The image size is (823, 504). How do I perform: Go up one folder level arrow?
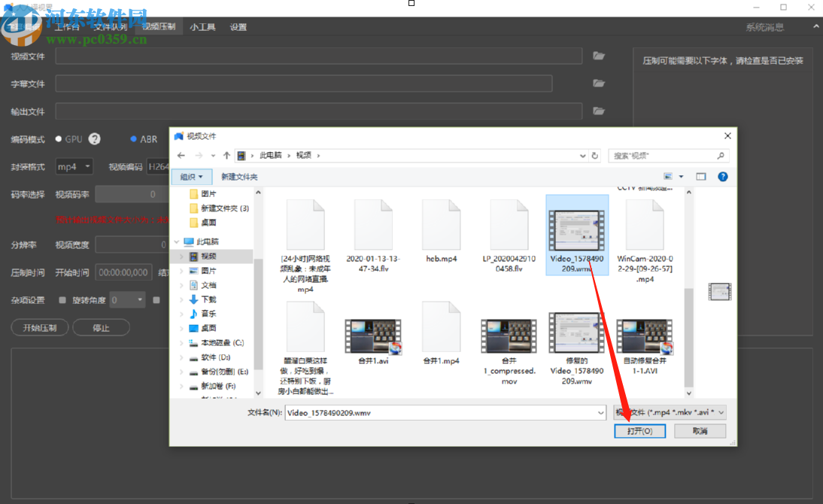tap(226, 156)
